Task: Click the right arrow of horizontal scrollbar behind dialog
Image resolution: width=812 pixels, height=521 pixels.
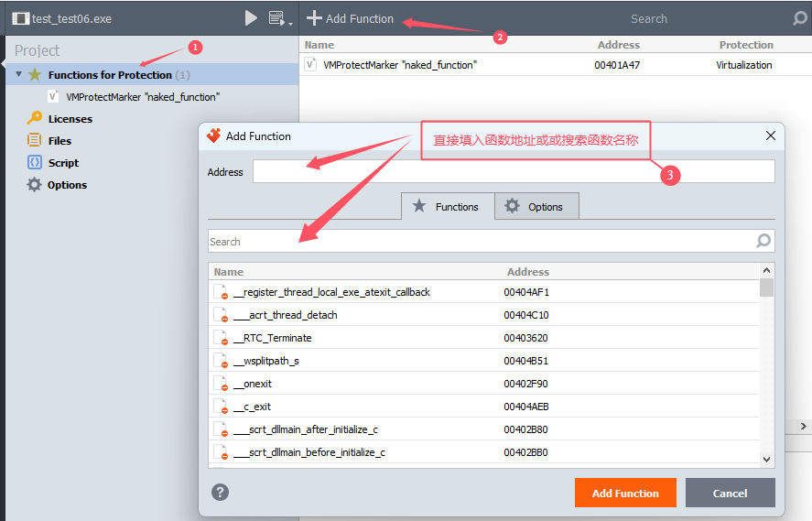Action: coord(803,426)
